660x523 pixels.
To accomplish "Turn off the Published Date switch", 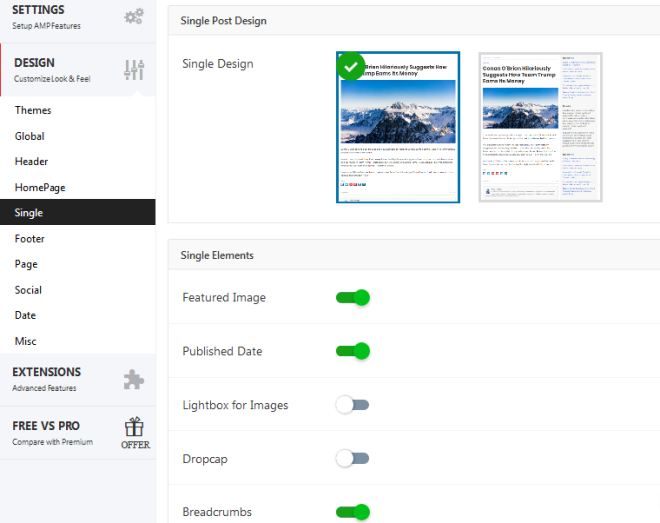I will pyautogui.click(x=353, y=351).
